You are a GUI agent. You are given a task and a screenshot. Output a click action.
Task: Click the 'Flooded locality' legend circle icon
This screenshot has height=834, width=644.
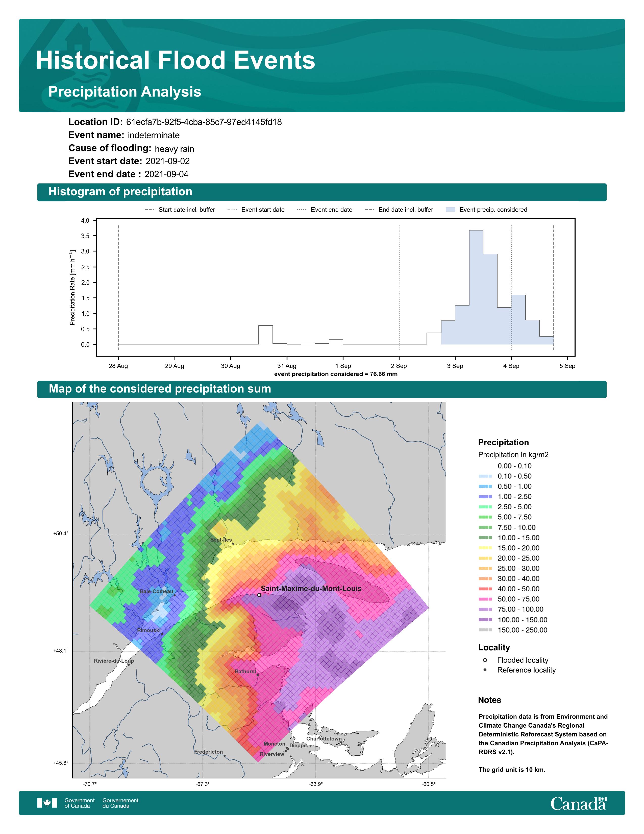(x=485, y=660)
